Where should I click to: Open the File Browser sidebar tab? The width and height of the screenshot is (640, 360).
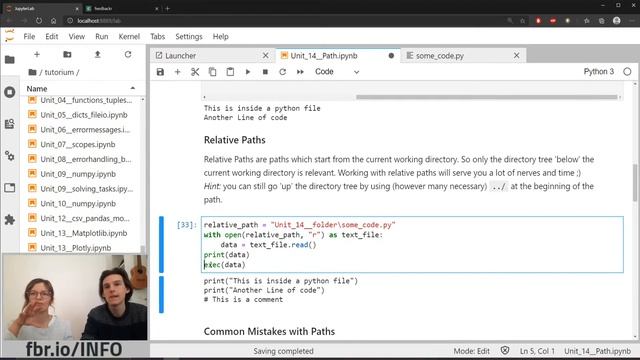(x=10, y=60)
